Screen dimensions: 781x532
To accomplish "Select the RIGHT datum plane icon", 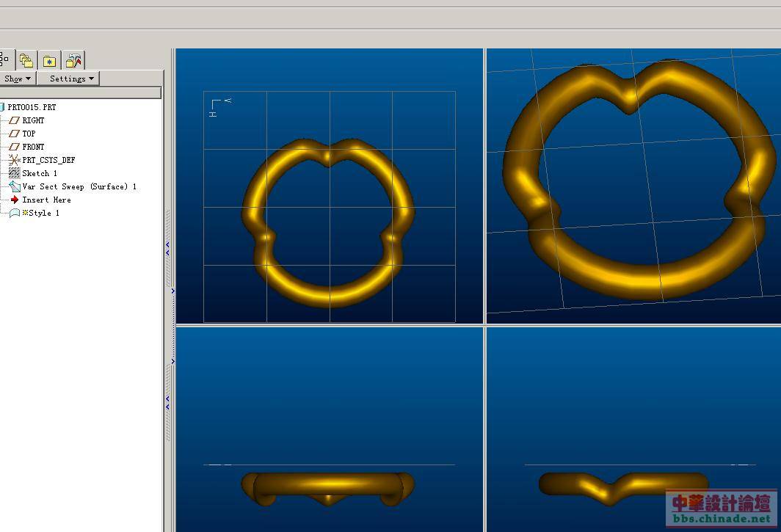I will 15,120.
